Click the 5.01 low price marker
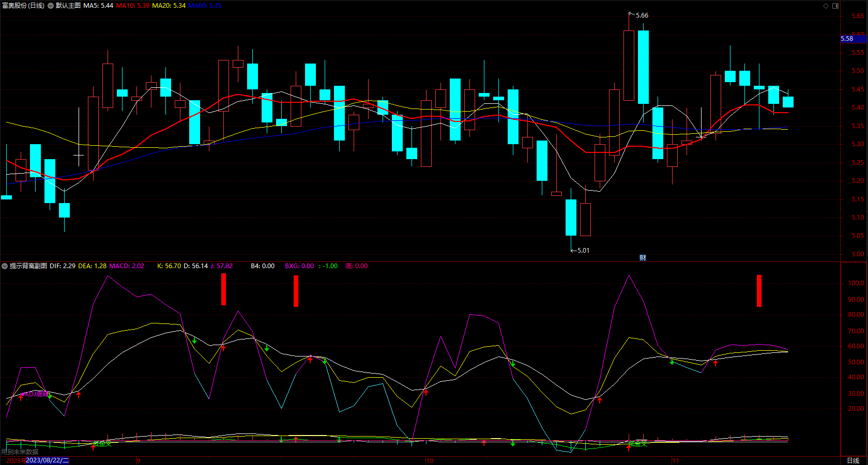 pyautogui.click(x=583, y=251)
